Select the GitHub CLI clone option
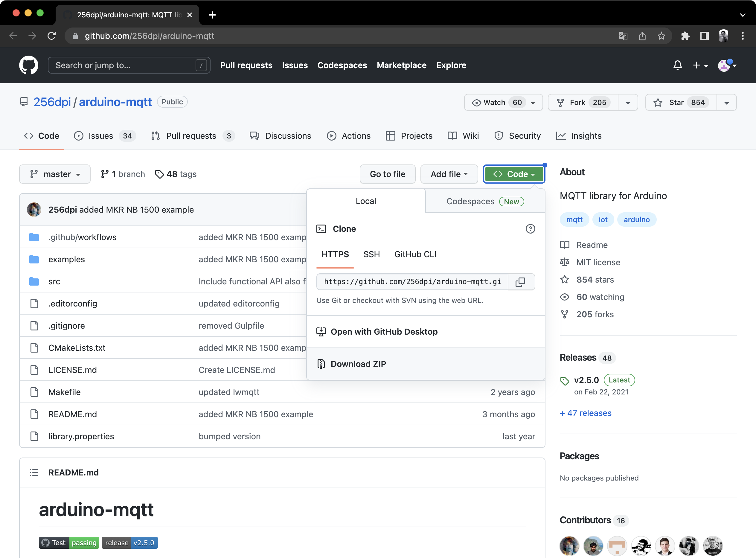The image size is (756, 558). click(415, 254)
